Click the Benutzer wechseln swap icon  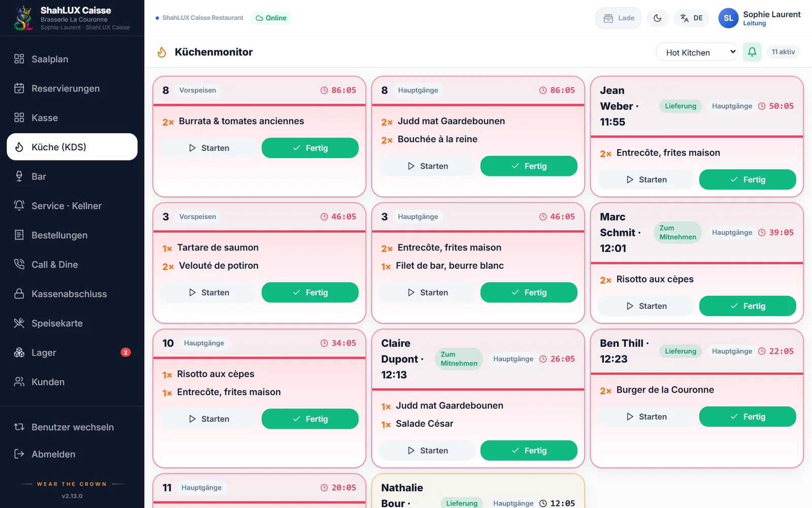[19, 427]
